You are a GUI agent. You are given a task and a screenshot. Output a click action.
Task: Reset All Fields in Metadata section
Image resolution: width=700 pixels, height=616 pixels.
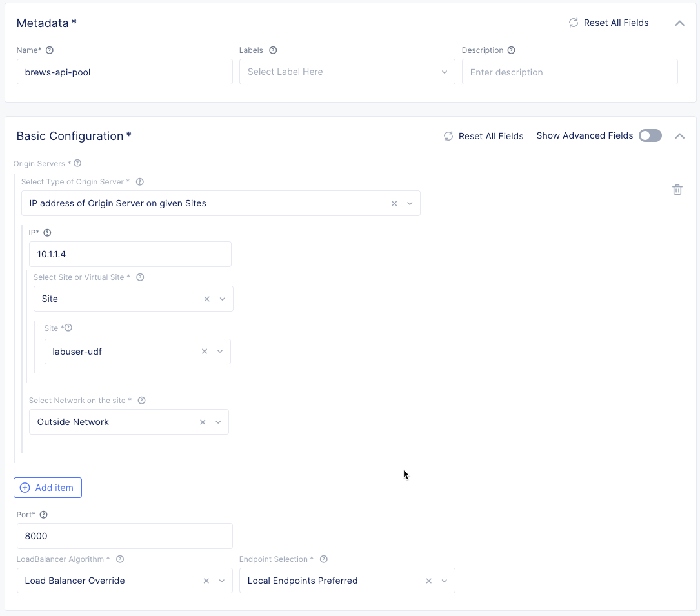(x=608, y=23)
